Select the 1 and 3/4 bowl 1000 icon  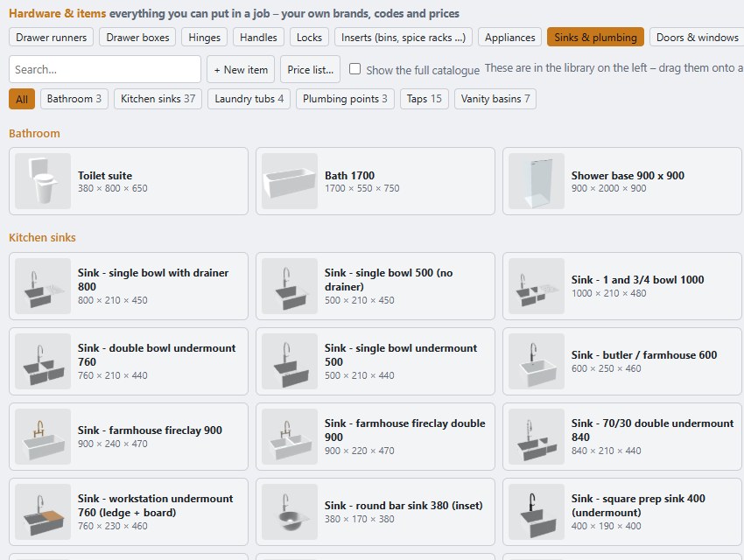pyautogui.click(x=537, y=286)
